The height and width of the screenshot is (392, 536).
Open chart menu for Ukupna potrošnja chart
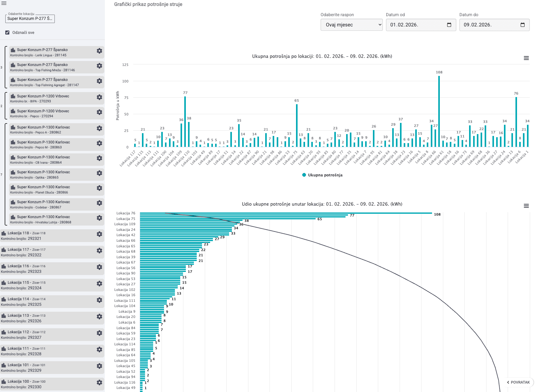pyautogui.click(x=526, y=58)
